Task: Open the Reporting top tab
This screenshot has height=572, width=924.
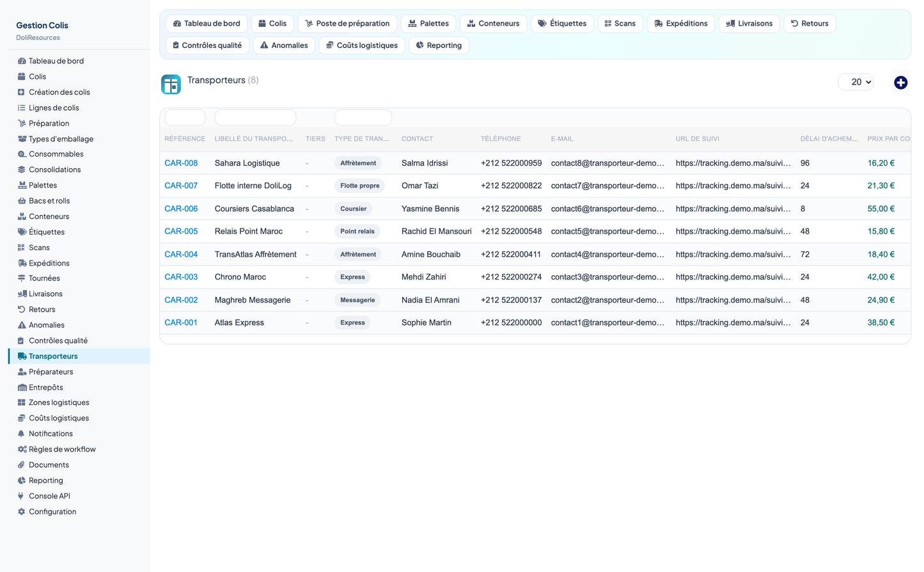Action: tap(439, 45)
